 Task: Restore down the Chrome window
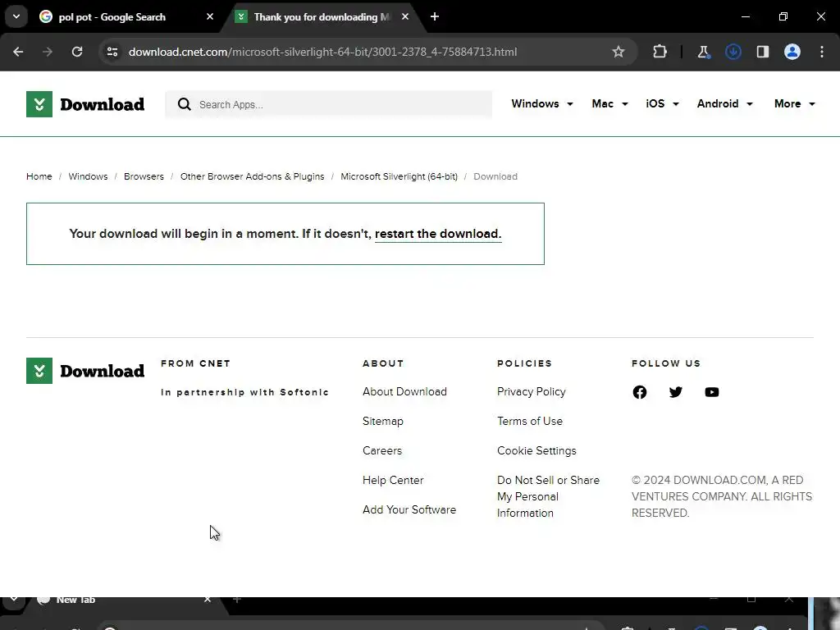coord(783,16)
